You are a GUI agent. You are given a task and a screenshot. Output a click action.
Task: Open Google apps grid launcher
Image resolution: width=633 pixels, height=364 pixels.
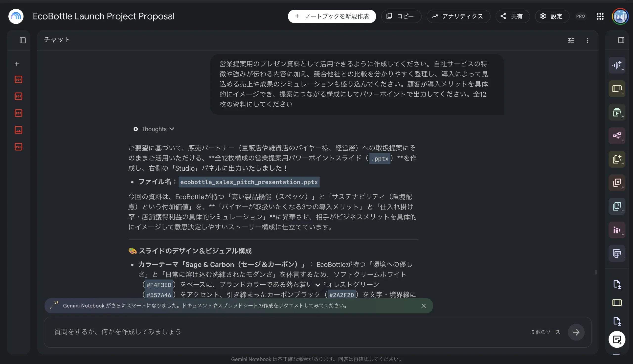pyautogui.click(x=600, y=16)
